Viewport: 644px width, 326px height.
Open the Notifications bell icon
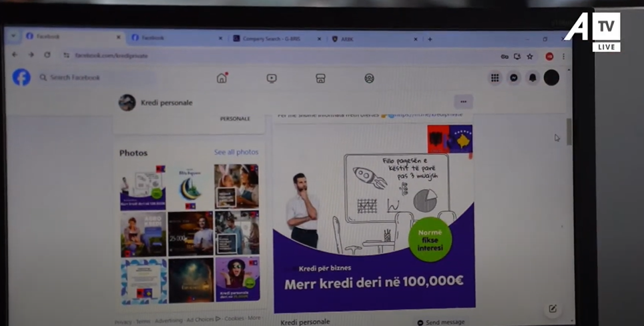(x=533, y=77)
